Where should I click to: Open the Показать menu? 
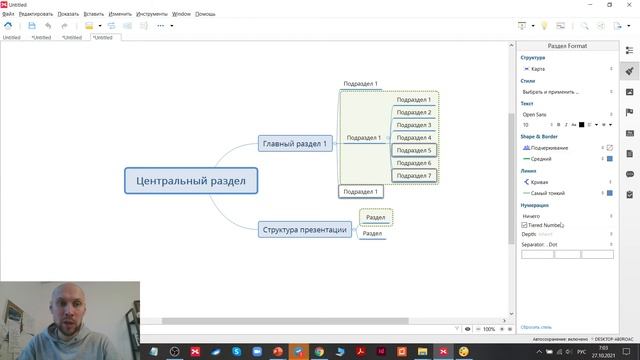coord(68,14)
